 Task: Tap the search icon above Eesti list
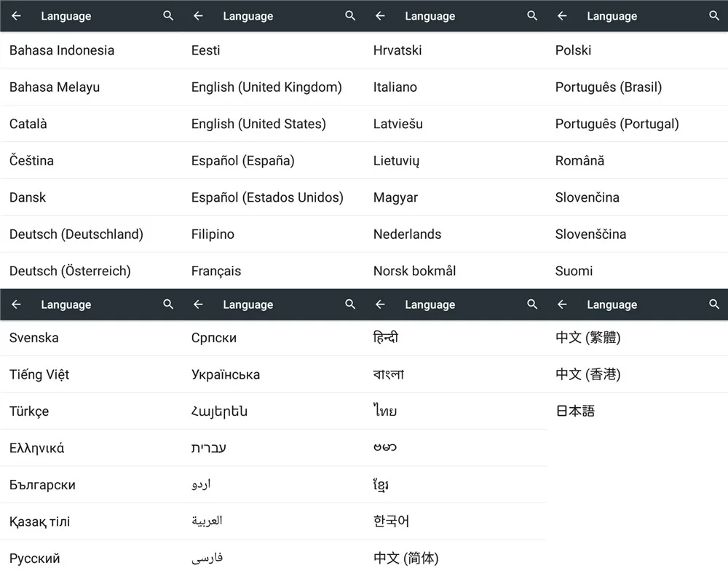coord(350,16)
